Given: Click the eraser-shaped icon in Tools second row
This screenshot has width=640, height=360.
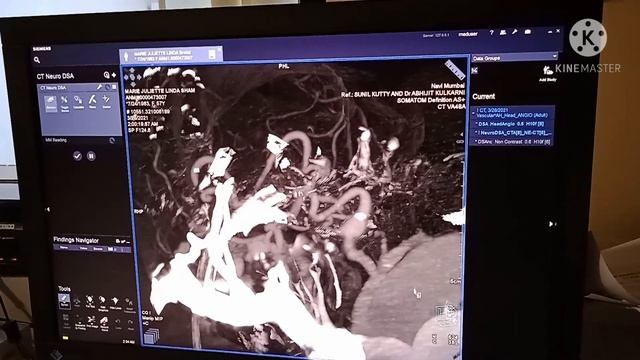Looking at the screenshot, I should (x=104, y=322).
